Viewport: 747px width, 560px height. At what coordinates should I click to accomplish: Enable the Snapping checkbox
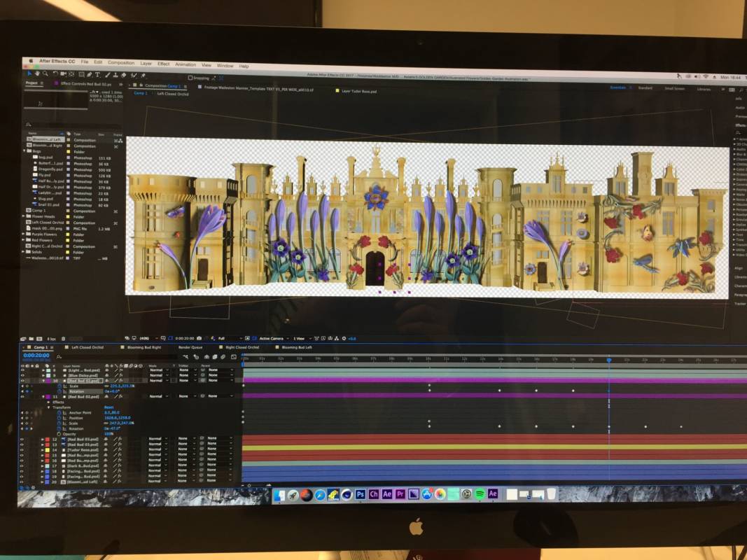(190, 78)
